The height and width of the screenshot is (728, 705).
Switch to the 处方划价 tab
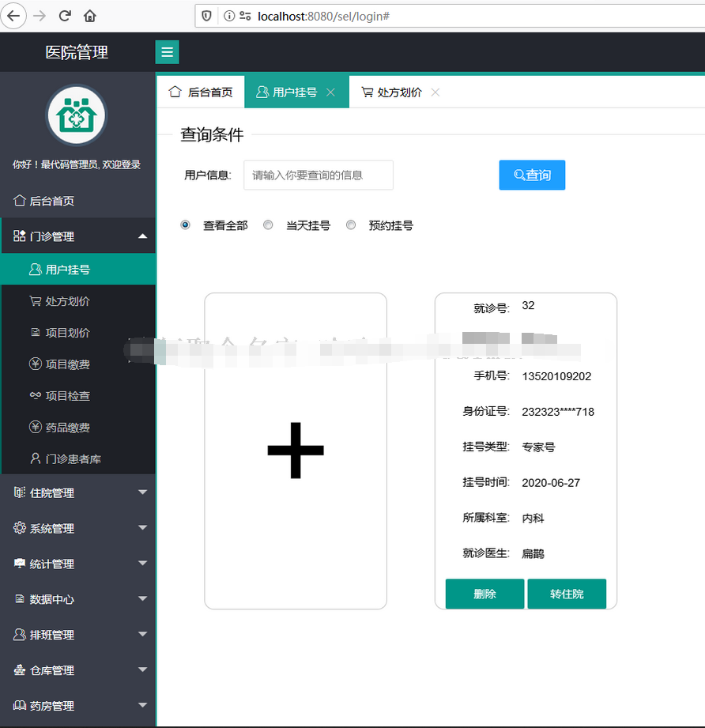[x=401, y=92]
